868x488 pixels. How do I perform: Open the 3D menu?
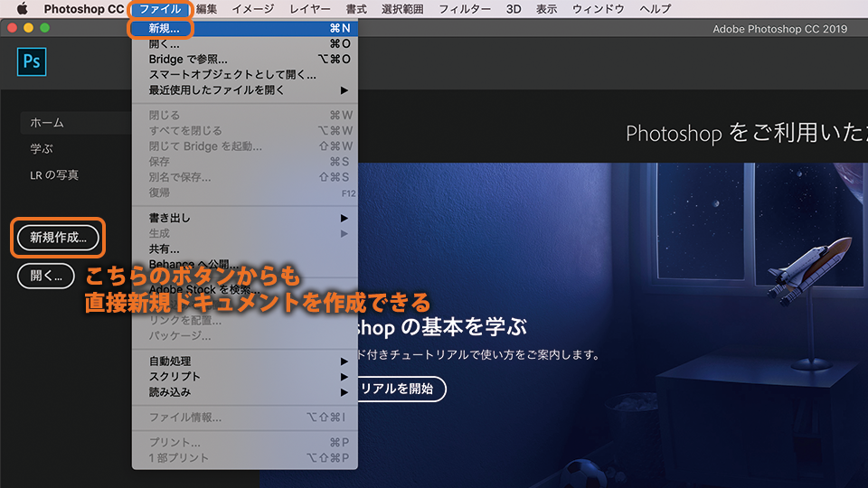coord(514,9)
